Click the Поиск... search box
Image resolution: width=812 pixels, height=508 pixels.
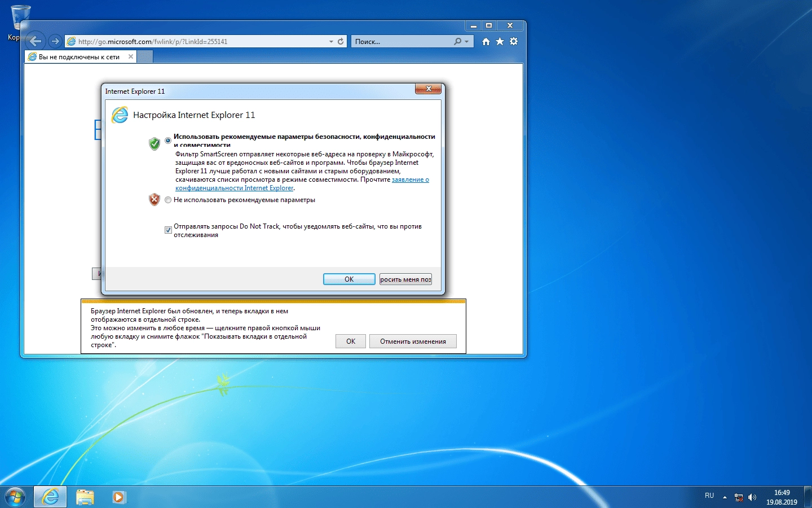coord(403,41)
